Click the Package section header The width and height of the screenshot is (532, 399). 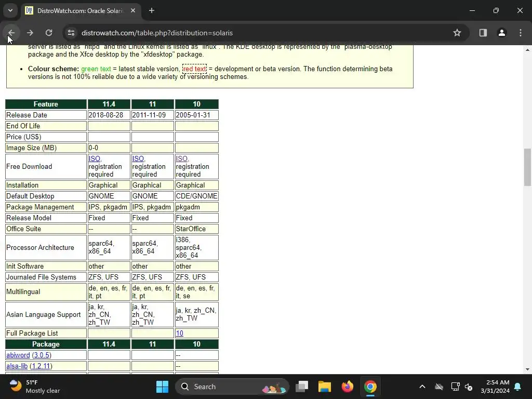pyautogui.click(x=46, y=344)
